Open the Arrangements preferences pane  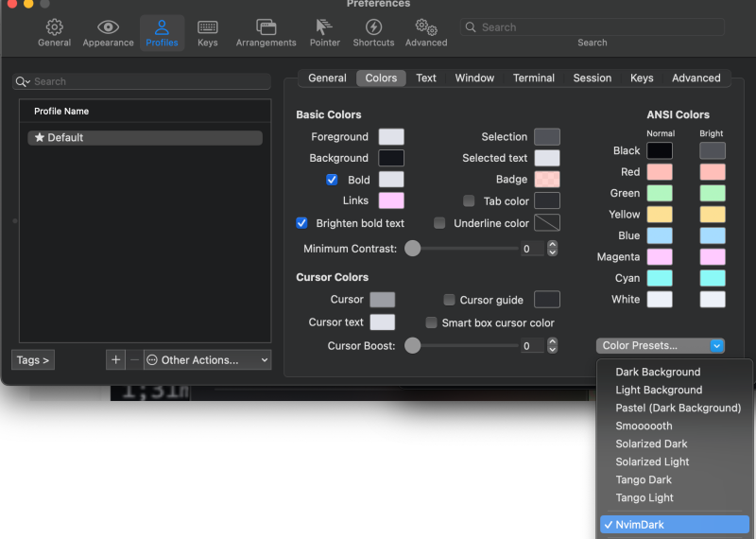pyautogui.click(x=266, y=33)
